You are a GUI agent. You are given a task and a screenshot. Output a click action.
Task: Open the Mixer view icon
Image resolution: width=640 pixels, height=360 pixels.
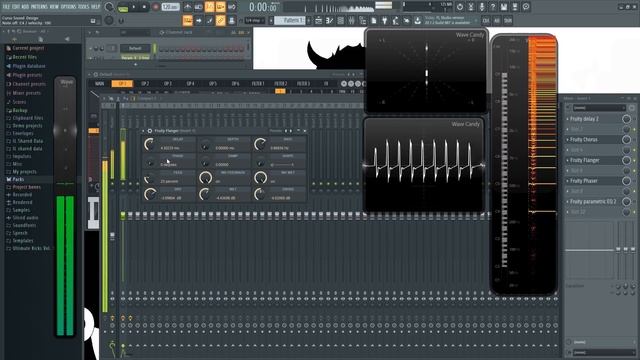351,20
